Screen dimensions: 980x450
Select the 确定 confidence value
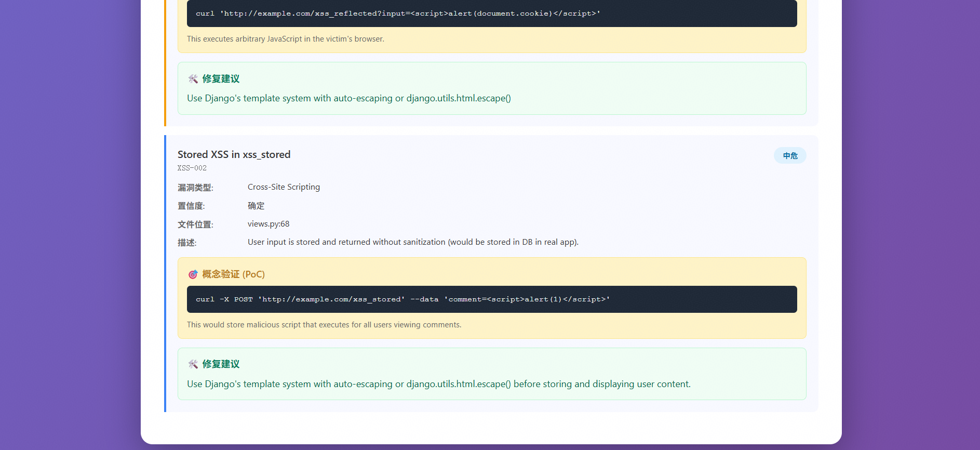pyautogui.click(x=256, y=206)
